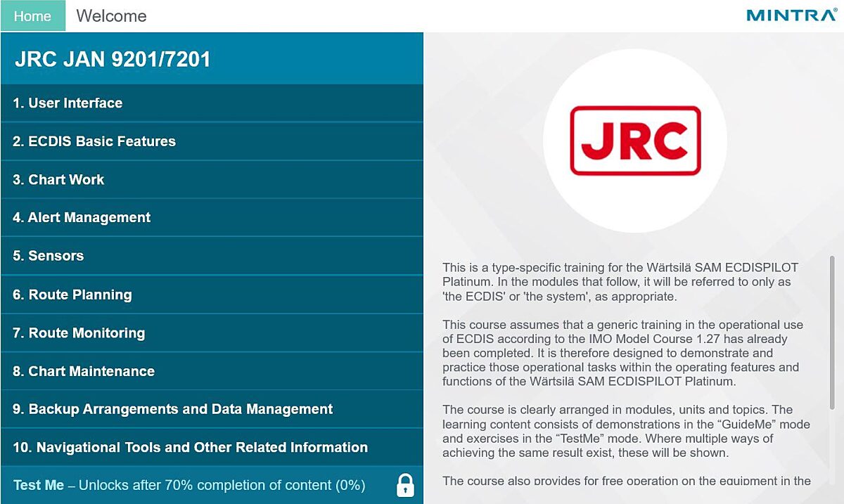Click paragraph starting 'This course assumes that'
Viewport: 844px width, 504px height.
pos(622,354)
